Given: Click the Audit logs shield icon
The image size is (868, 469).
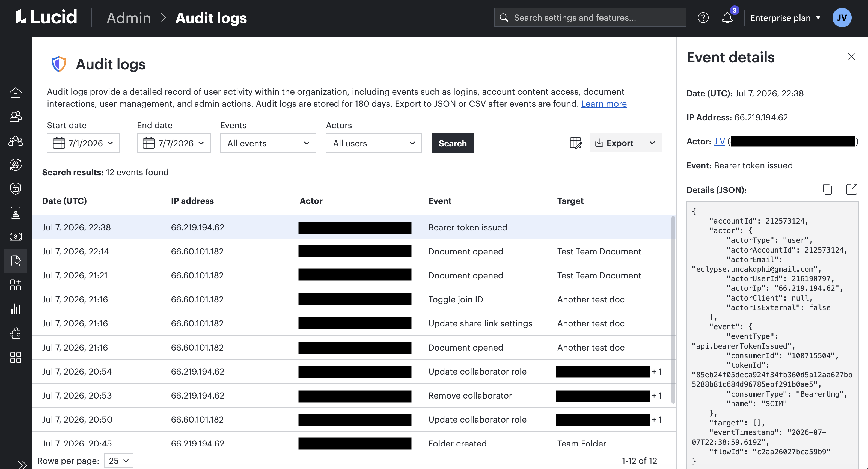Looking at the screenshot, I should tap(59, 64).
